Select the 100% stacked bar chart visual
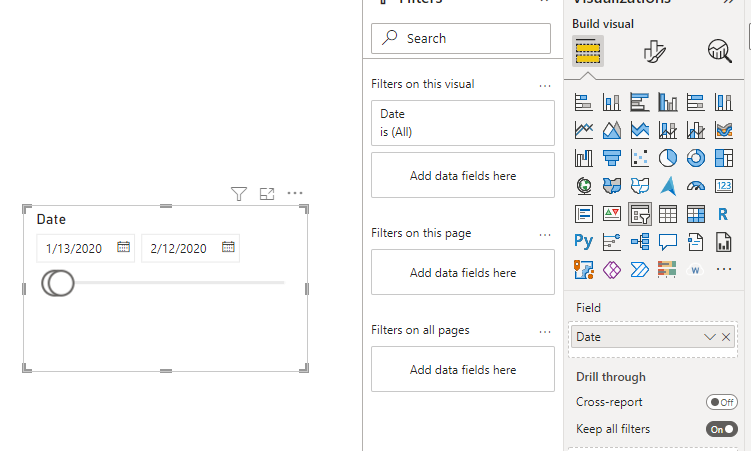 coord(695,102)
